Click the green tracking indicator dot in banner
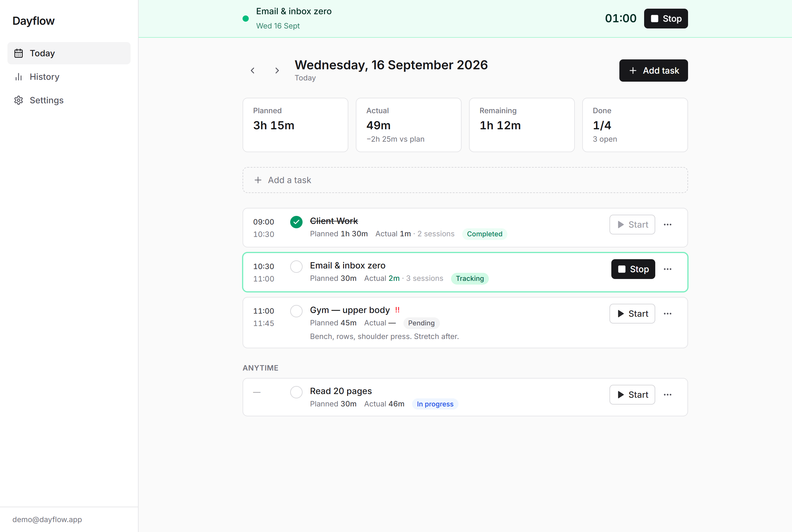 [x=246, y=19]
